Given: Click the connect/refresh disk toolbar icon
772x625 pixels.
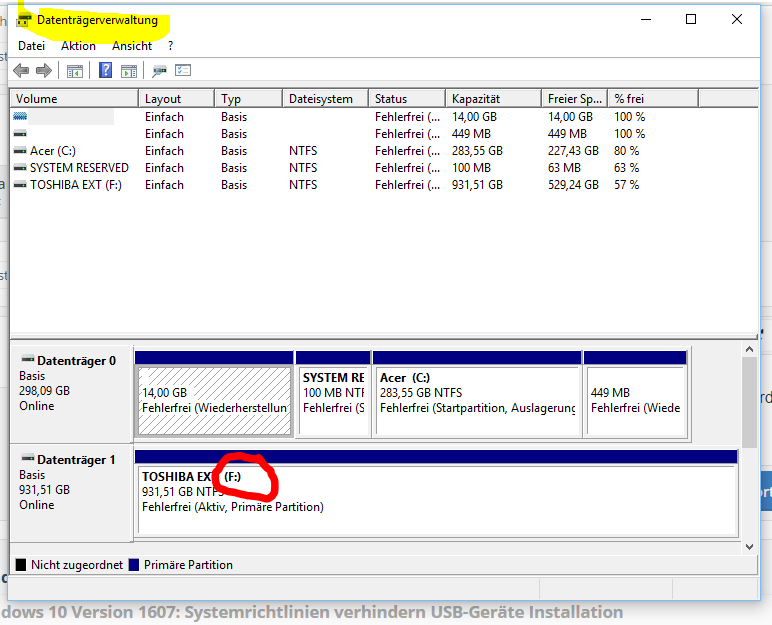Looking at the screenshot, I should (x=159, y=71).
